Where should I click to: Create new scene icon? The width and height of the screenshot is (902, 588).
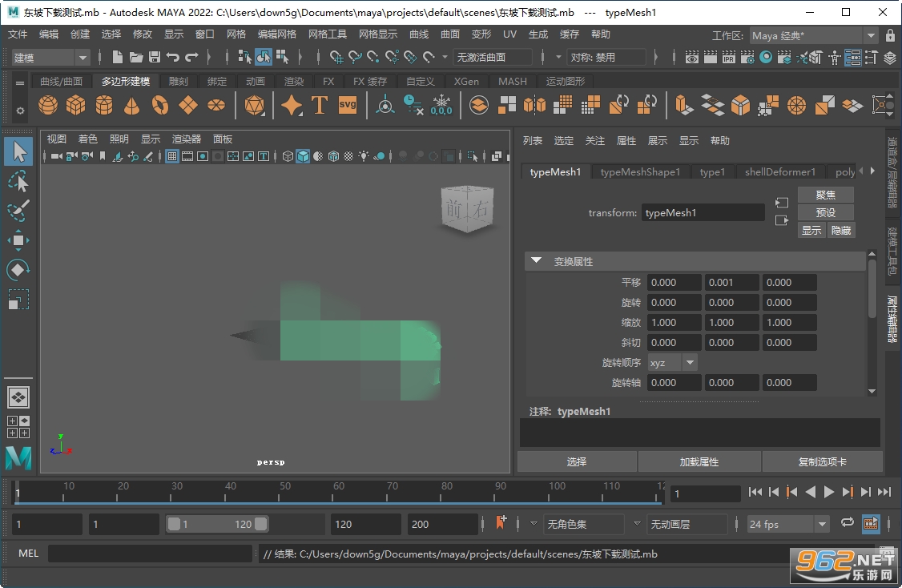coord(117,57)
